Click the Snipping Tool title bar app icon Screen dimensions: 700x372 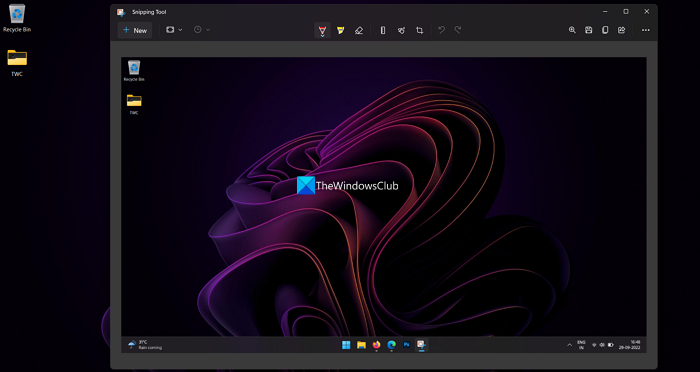click(x=121, y=12)
